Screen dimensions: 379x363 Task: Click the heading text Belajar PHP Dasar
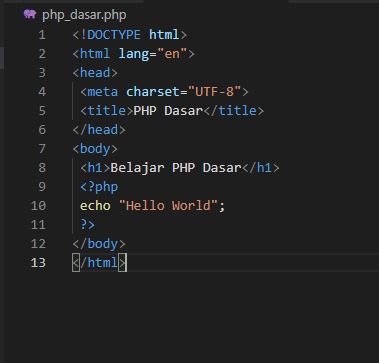click(176, 168)
